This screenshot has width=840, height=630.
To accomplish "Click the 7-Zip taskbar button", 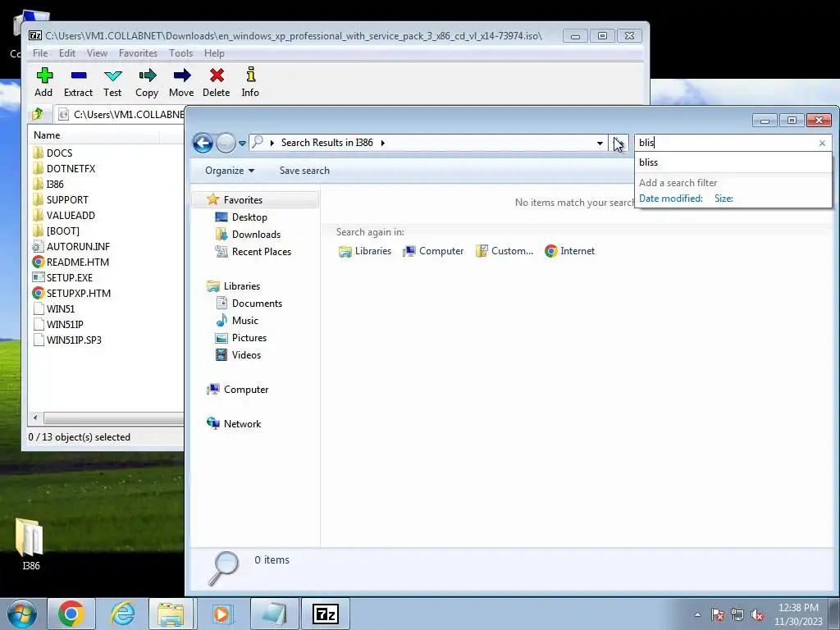I will pyautogui.click(x=326, y=614).
